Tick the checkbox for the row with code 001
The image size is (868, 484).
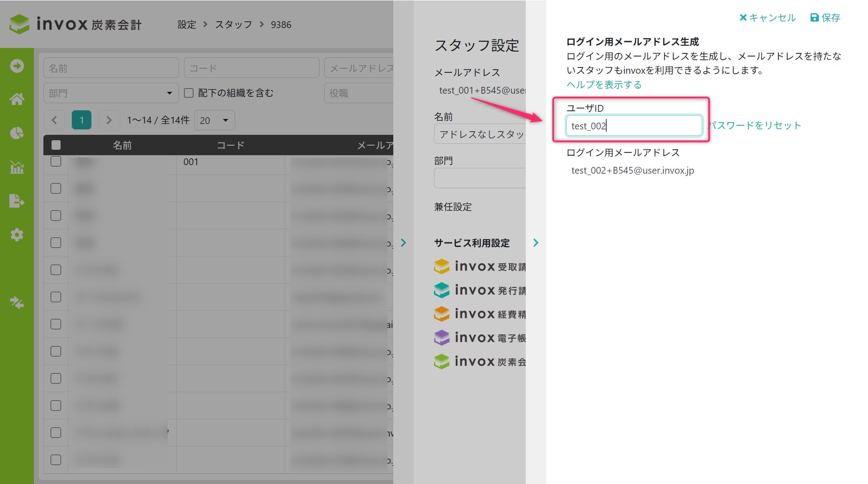[x=56, y=161]
